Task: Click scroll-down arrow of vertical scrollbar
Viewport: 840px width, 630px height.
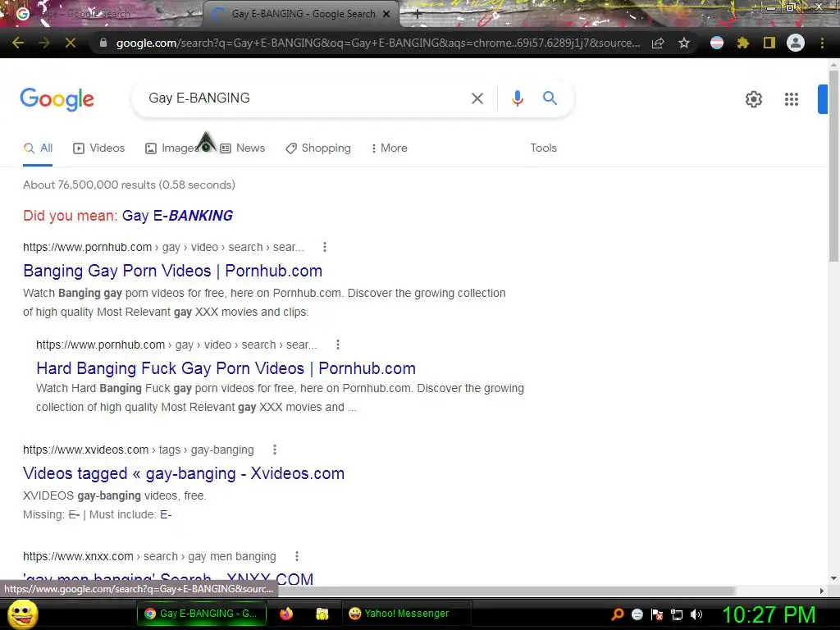Action: [x=833, y=578]
